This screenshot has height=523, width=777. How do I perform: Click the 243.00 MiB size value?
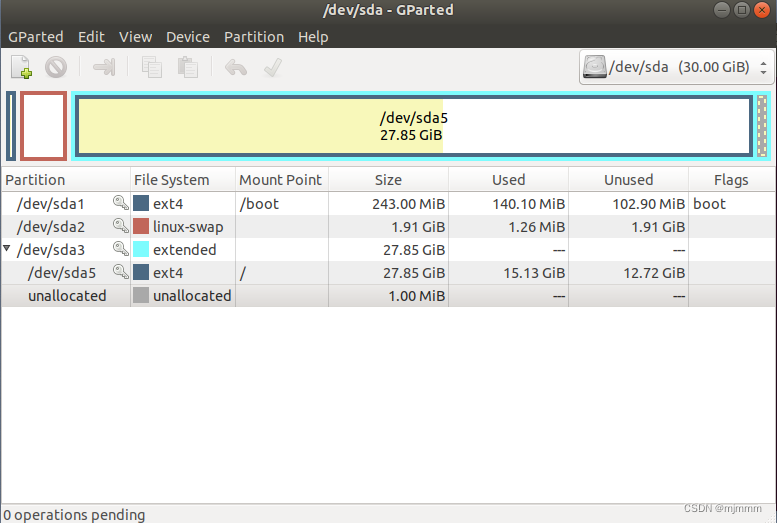click(408, 204)
